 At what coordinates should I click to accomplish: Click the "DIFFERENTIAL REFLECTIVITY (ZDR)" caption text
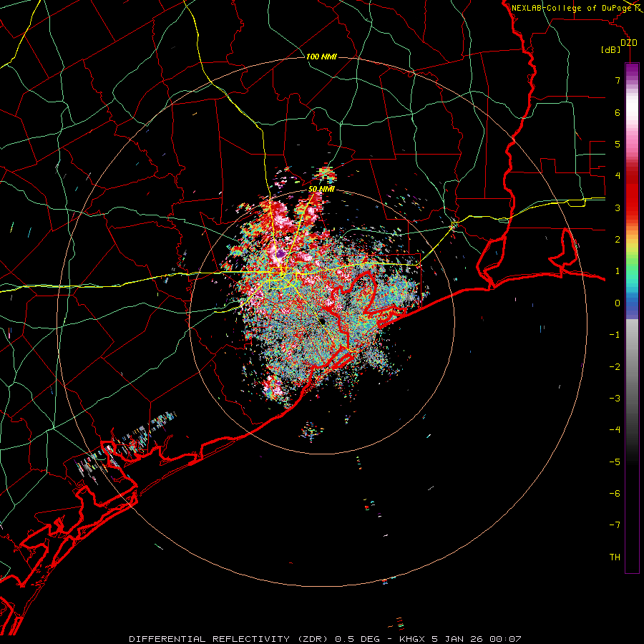(230, 639)
